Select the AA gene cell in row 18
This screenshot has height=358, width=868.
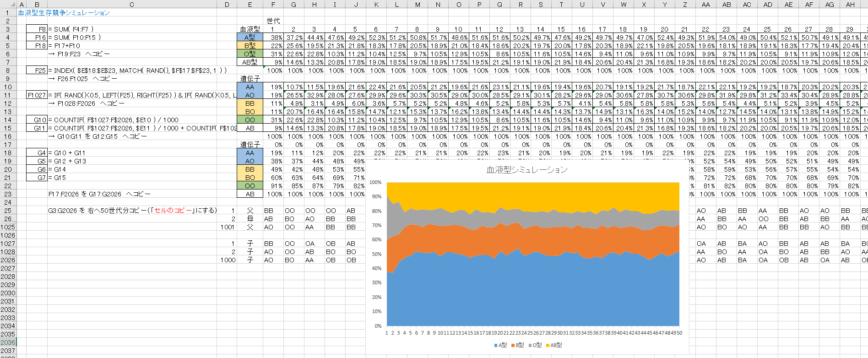pos(250,153)
